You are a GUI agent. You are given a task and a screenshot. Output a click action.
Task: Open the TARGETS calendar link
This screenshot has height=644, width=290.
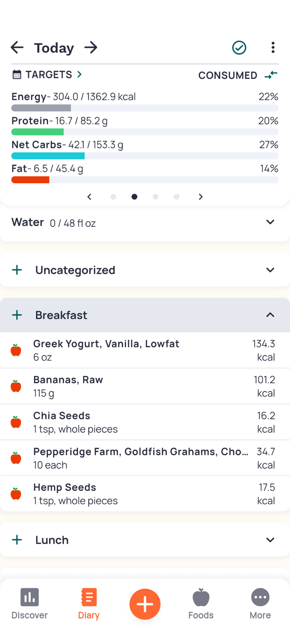[x=47, y=75]
